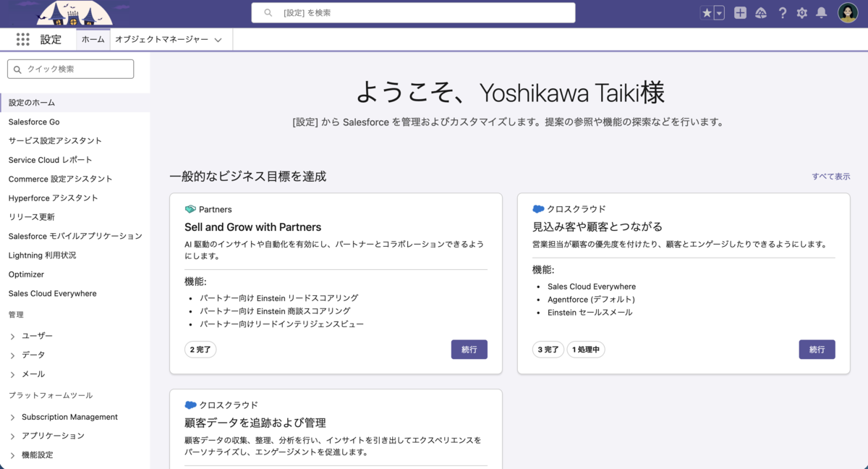
Task: Focus the [設定] を検索 global search field
Action: click(x=414, y=13)
